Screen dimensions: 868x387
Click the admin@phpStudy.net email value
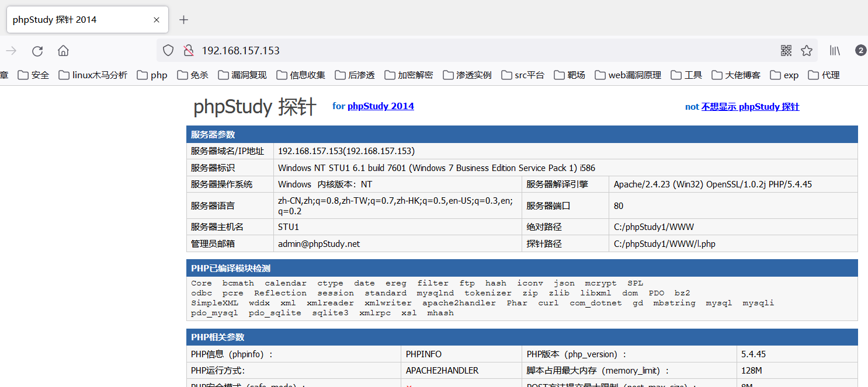coord(319,244)
